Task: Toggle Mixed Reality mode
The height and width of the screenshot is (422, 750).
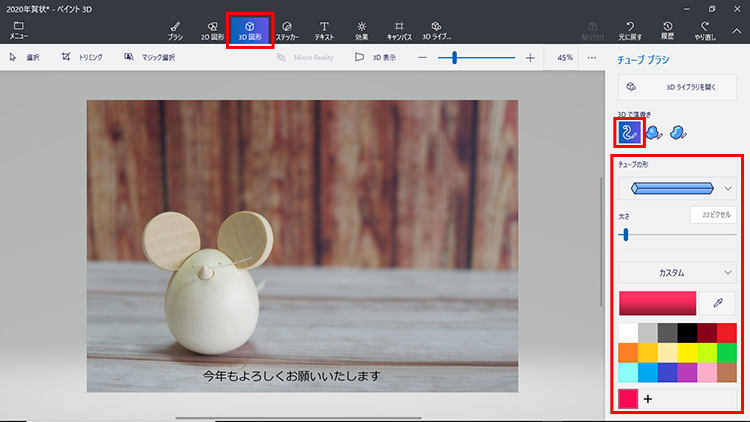Action: 304,58
